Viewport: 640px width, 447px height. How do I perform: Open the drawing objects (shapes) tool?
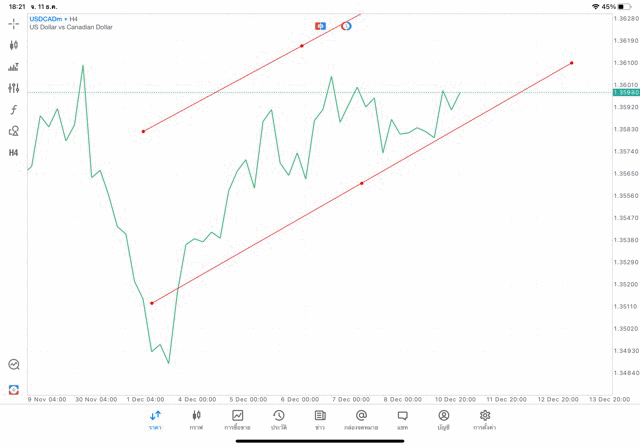point(14,131)
